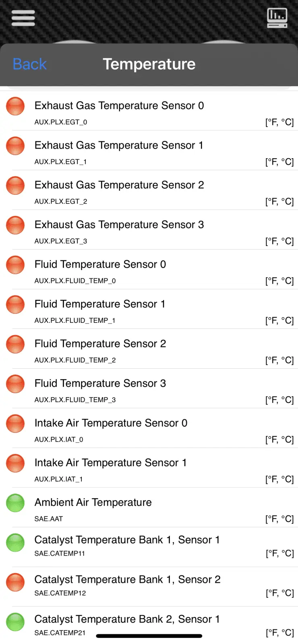
Task: Click green indicator for Catalyst Bank 2, Sensor 1
Action: pos(15,621)
